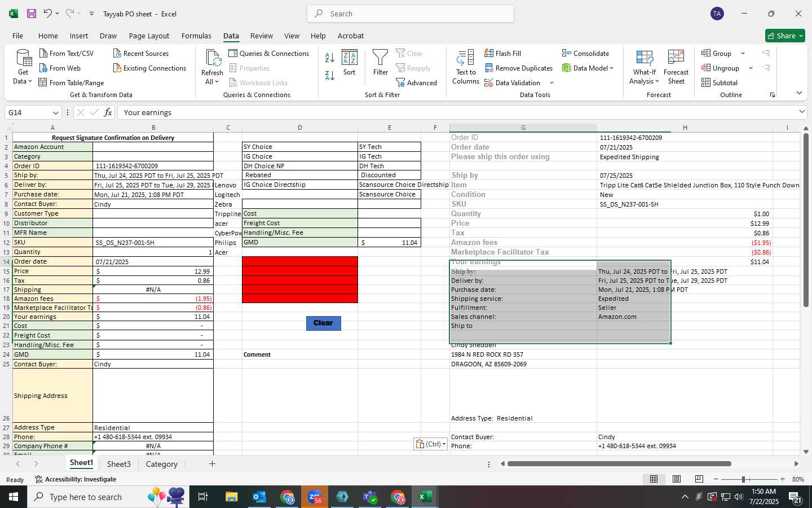
Task: Toggle the Filter funnel
Action: point(381,63)
